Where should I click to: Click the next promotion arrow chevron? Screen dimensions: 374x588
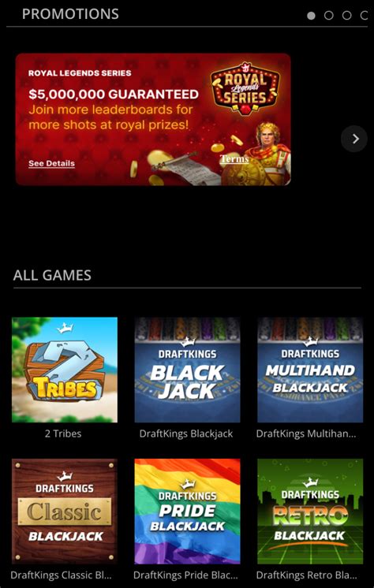coord(354,140)
